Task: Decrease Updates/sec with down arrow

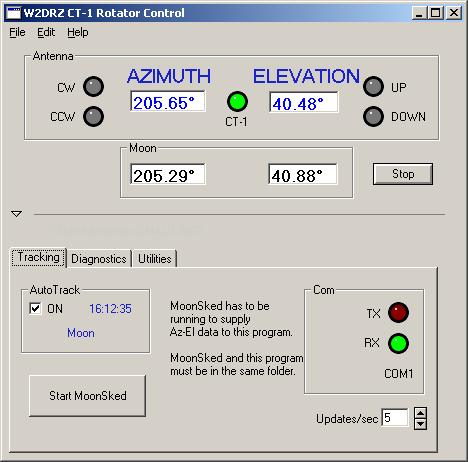Action: tap(420, 424)
